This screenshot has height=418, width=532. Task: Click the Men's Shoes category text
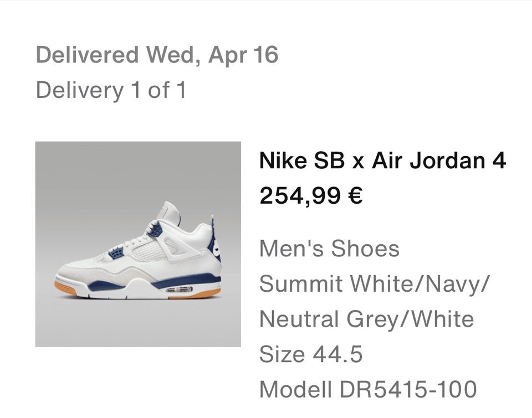(x=329, y=249)
